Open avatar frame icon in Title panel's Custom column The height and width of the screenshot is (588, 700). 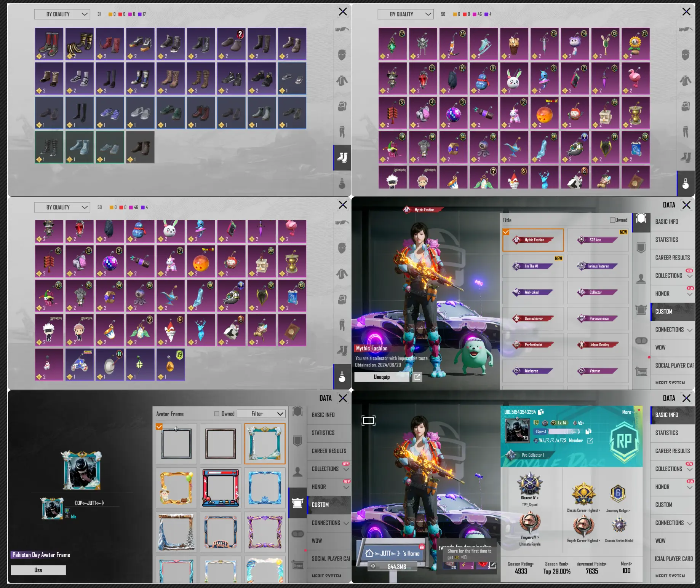pyautogui.click(x=641, y=310)
